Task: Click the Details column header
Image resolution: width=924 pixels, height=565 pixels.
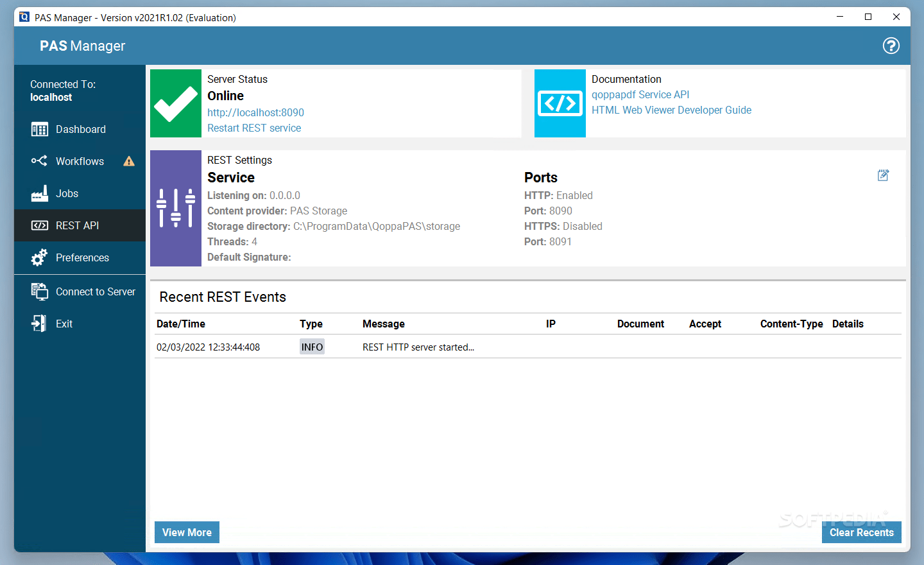Action: (x=848, y=324)
